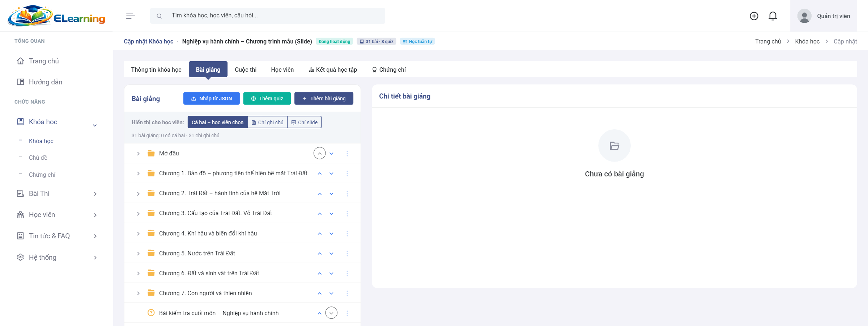Expand the Mở đầu folder

[x=138, y=154]
